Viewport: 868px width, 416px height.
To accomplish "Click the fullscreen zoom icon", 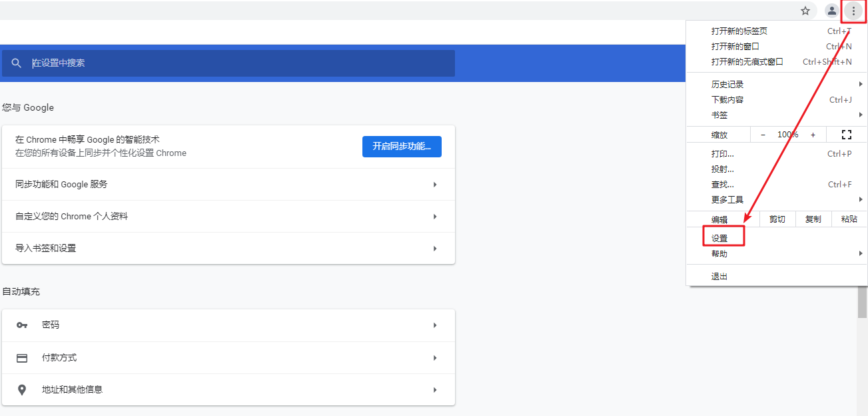I will [x=847, y=135].
